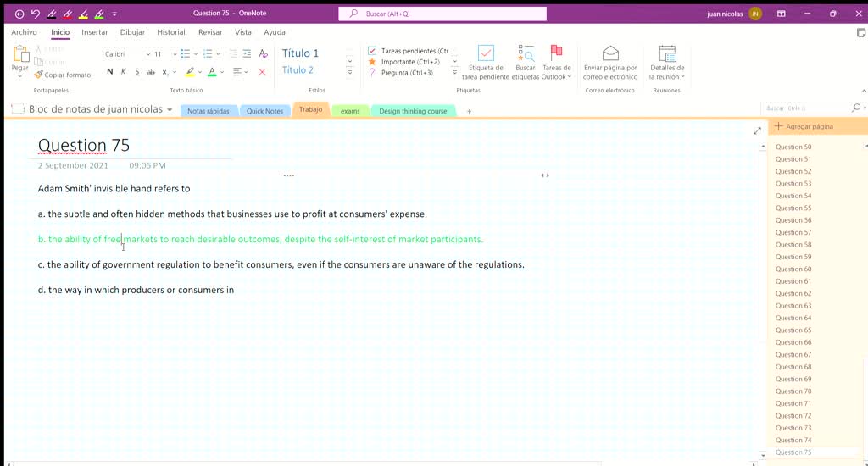Image resolution: width=868 pixels, height=466 pixels.
Task: Expand the Calibri font name dropdown
Action: [x=148, y=54]
